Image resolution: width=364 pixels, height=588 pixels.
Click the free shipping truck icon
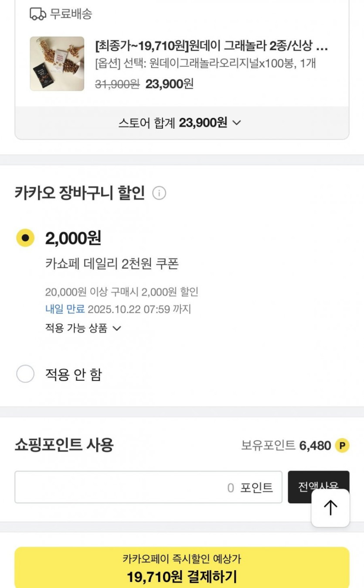pyautogui.click(x=38, y=14)
